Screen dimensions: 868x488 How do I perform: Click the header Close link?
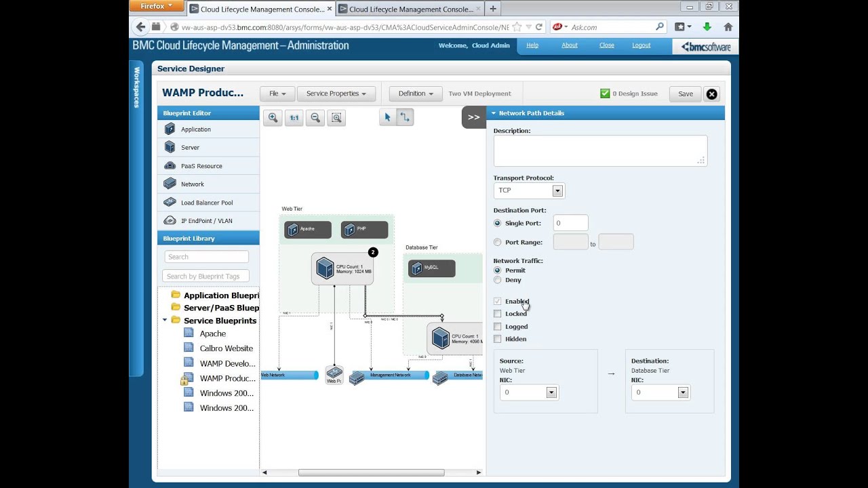click(607, 45)
